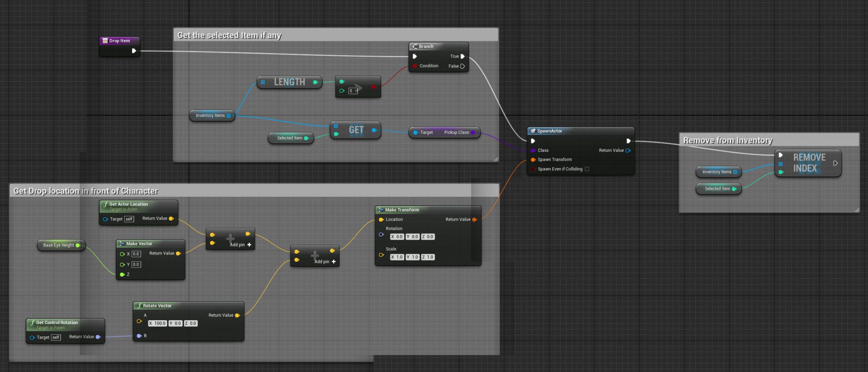Click the Branch False output pin
This screenshot has width=868, height=372.
pos(462,66)
